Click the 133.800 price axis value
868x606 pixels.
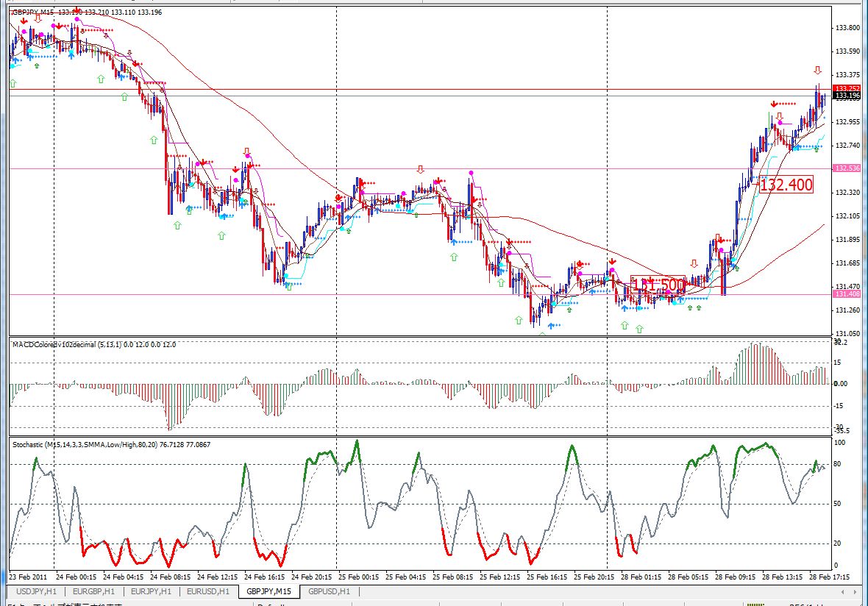click(848, 28)
